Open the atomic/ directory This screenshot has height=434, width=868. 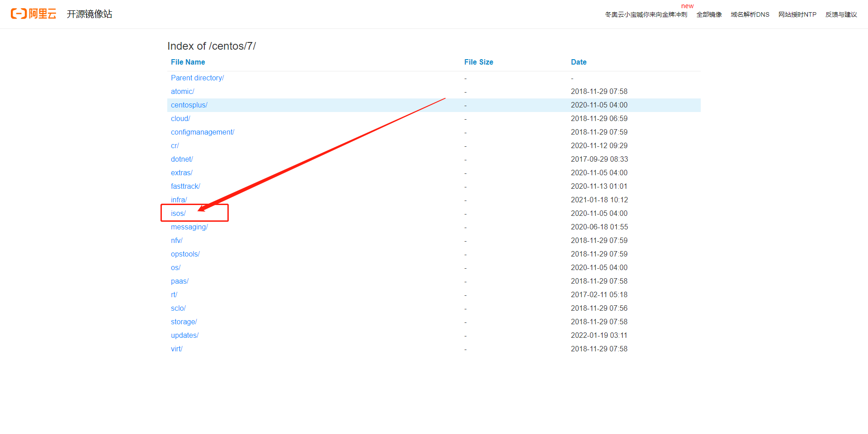(183, 91)
